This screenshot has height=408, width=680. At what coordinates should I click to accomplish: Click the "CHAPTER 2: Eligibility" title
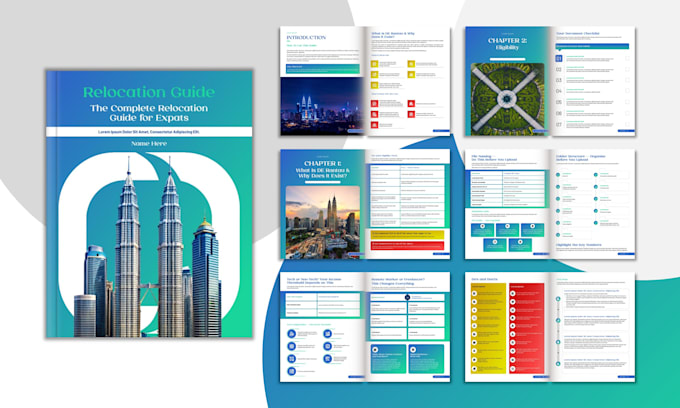point(507,44)
